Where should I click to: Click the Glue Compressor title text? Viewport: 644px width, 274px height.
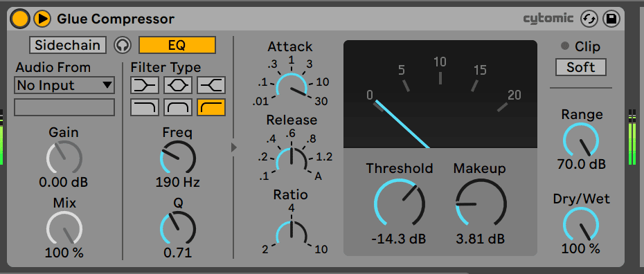(x=116, y=19)
